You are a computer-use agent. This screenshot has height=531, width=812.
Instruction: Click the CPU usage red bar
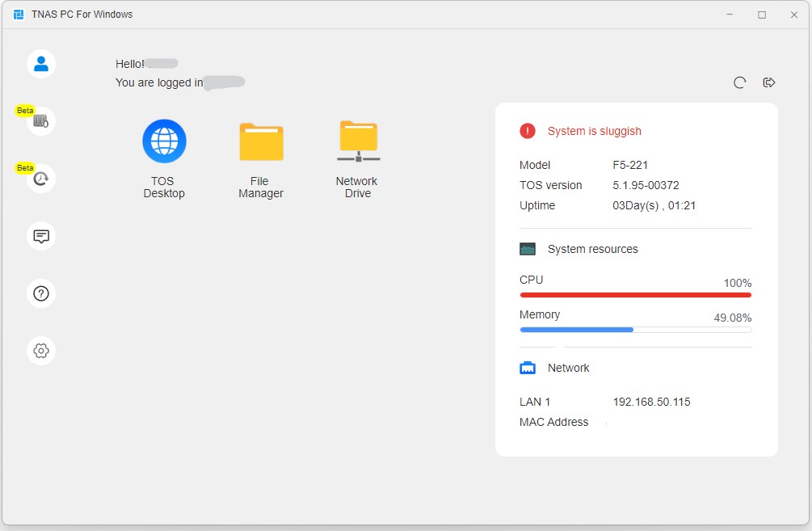(x=635, y=295)
